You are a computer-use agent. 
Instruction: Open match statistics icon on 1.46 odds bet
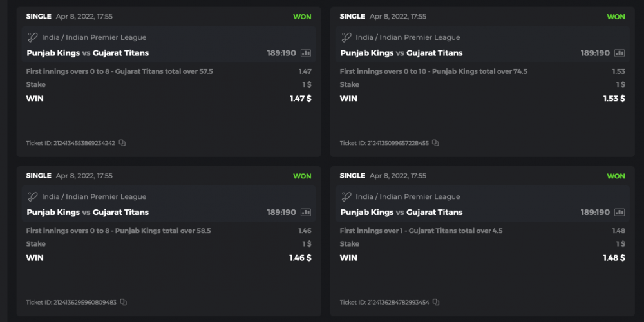click(306, 212)
